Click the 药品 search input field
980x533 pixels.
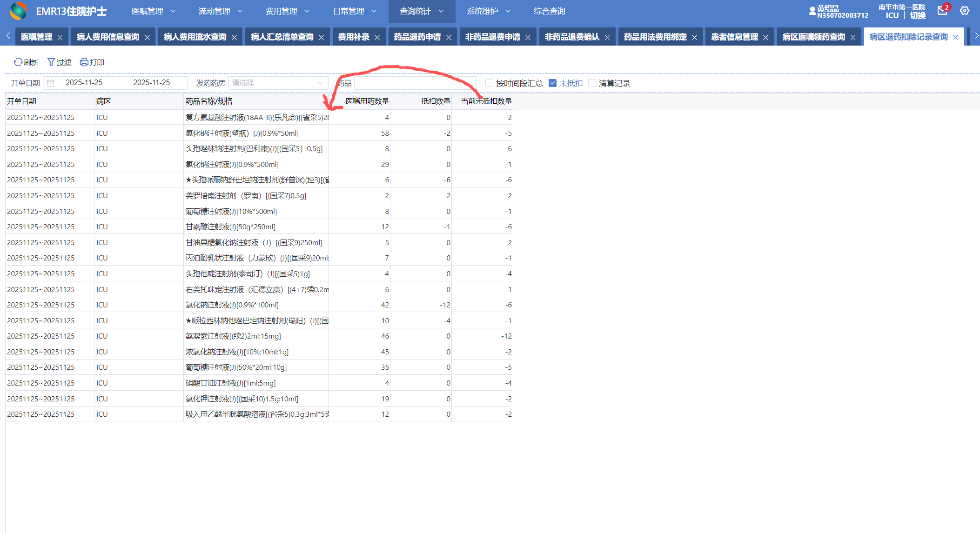(x=414, y=83)
